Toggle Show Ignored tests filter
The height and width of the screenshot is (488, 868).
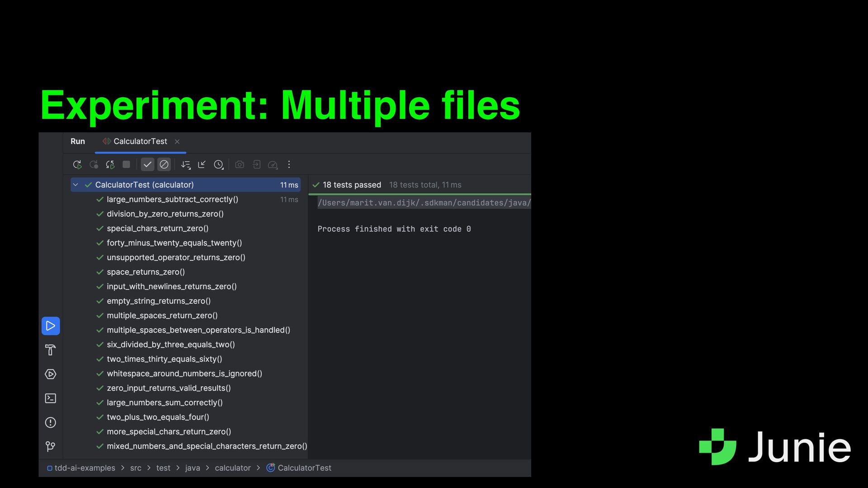tap(164, 165)
